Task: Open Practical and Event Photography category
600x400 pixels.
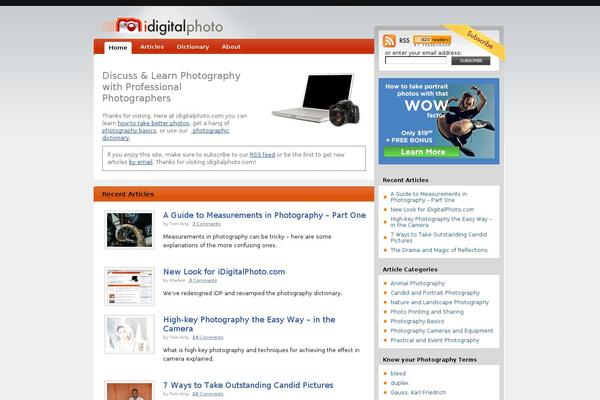Action: click(435, 340)
